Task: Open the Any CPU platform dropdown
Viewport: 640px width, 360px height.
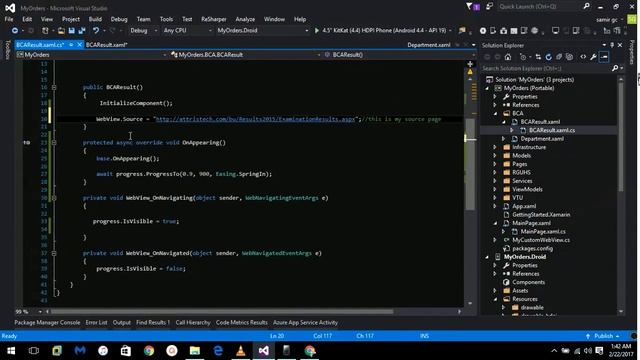Action: [x=187, y=31]
